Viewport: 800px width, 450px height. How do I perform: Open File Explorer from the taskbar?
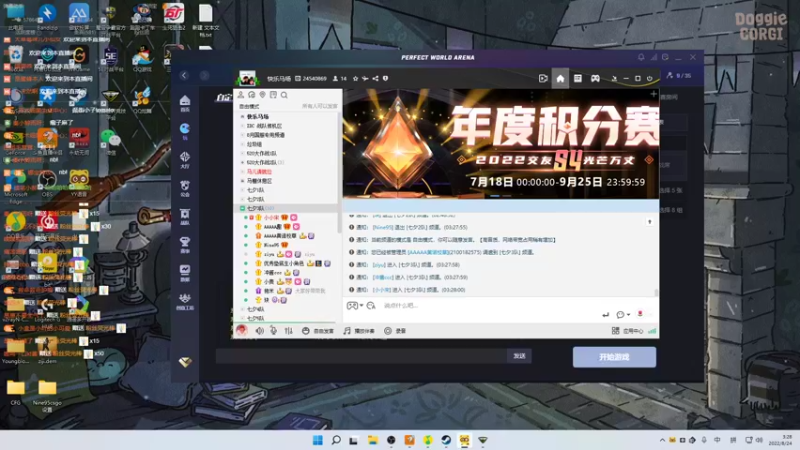tap(372, 440)
